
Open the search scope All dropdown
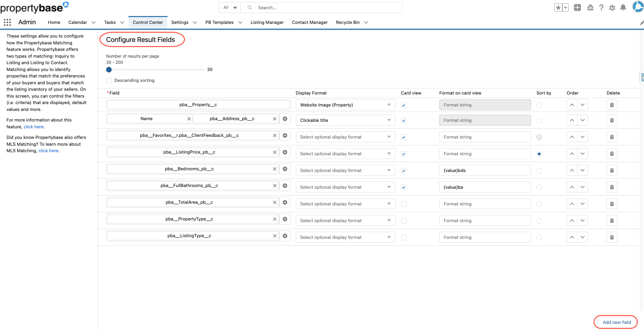pyautogui.click(x=229, y=7)
